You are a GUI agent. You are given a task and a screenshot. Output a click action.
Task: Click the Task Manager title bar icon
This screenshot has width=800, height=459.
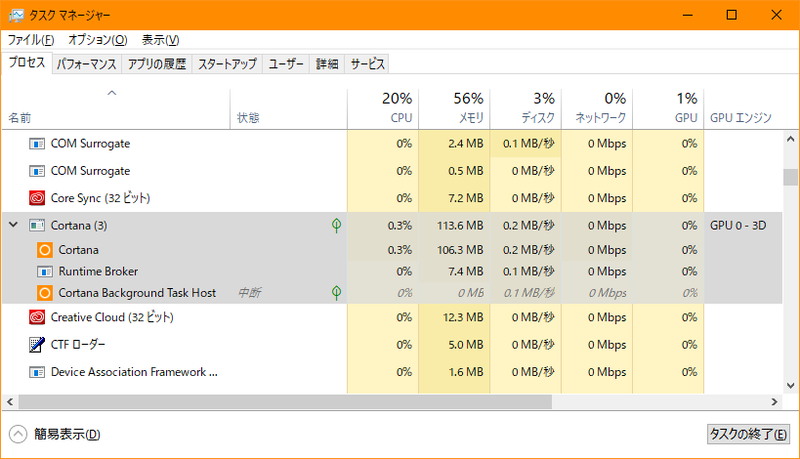pos(16,15)
